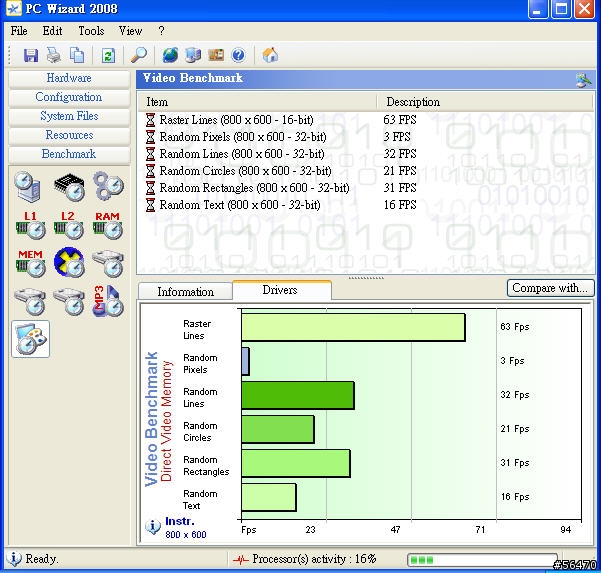
Task: Click the computer tower toolbar icon
Action: point(193,55)
